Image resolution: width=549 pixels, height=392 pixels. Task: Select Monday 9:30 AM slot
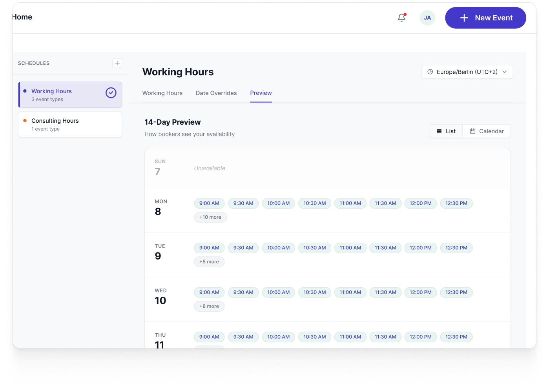(243, 203)
